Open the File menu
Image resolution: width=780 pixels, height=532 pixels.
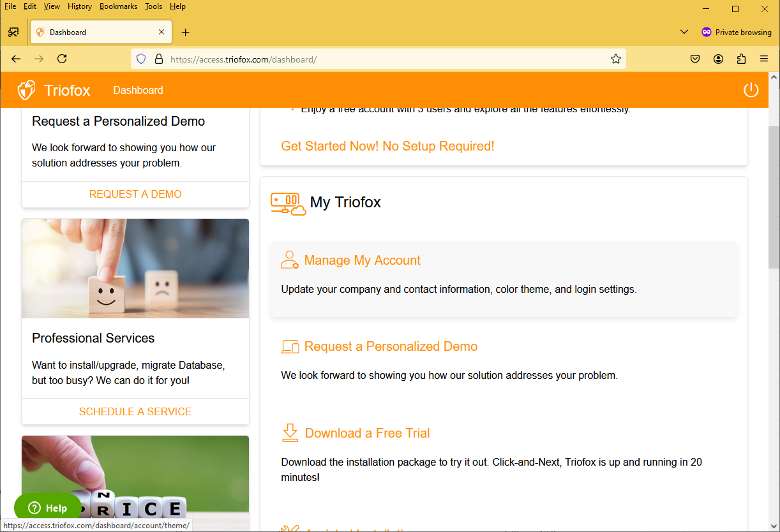(10, 6)
